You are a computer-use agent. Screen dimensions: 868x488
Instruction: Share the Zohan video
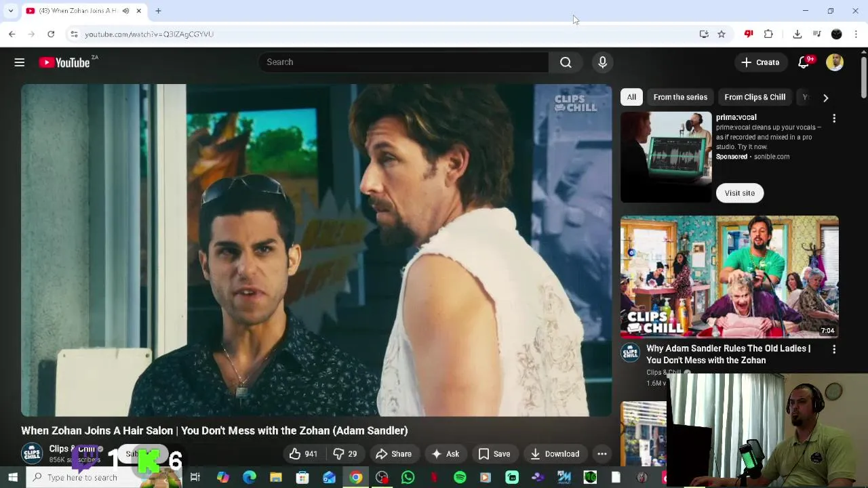pyautogui.click(x=393, y=454)
